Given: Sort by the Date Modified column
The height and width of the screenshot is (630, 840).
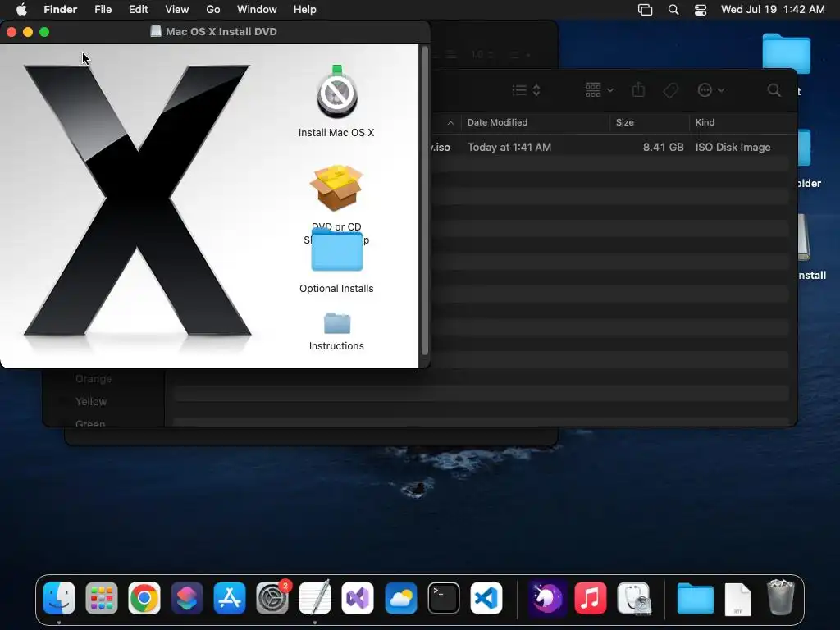Looking at the screenshot, I should [497, 122].
